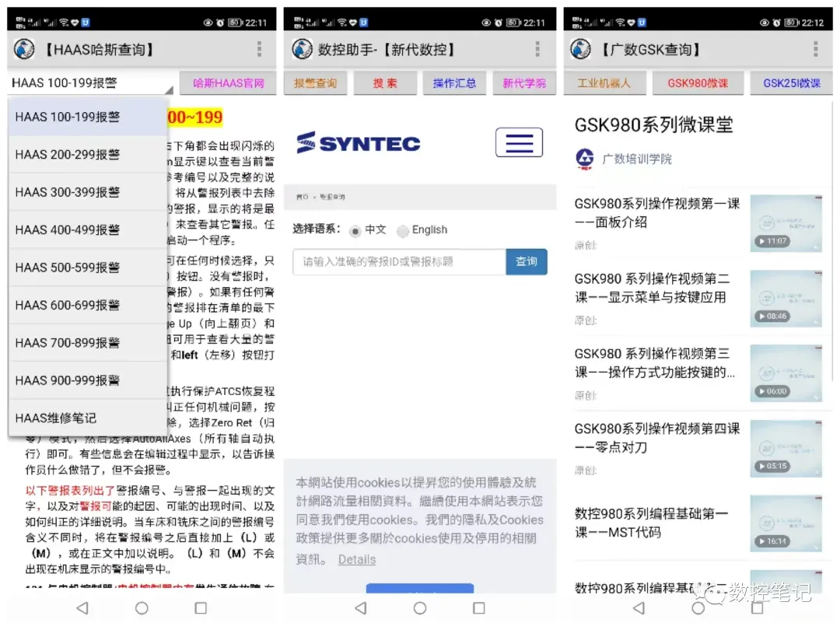Choose HAAS 400-499报警 from dropdown list
840x630 pixels.
(89, 229)
